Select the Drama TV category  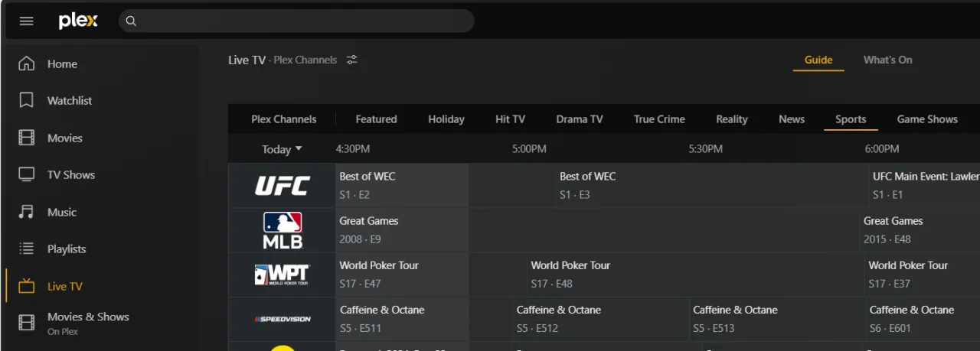point(580,119)
